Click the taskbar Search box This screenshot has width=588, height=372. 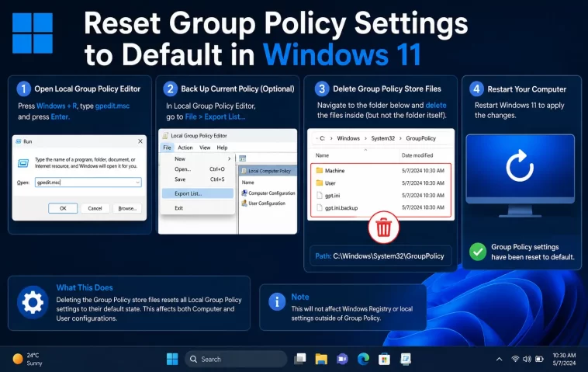[x=236, y=360]
